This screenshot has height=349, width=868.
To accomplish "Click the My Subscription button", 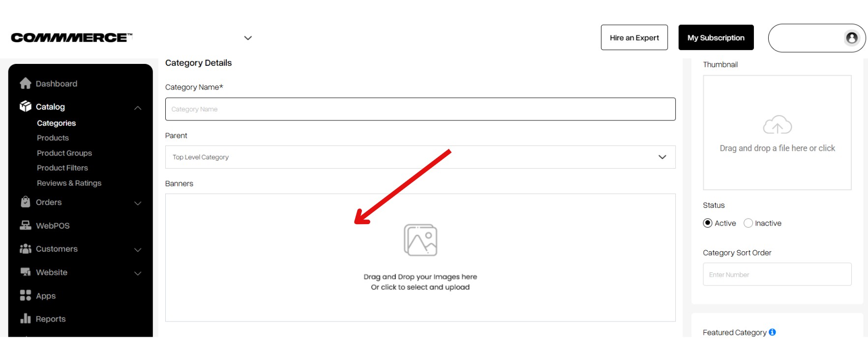I will click(716, 37).
